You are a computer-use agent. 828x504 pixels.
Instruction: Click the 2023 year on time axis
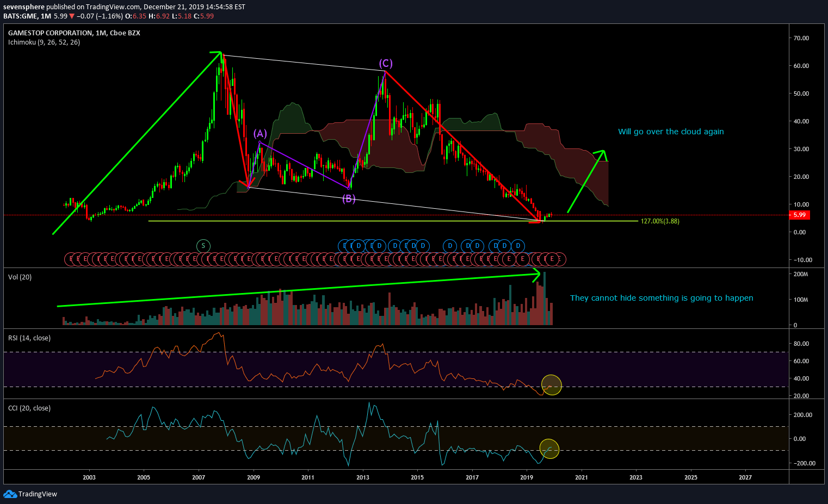tap(636, 478)
